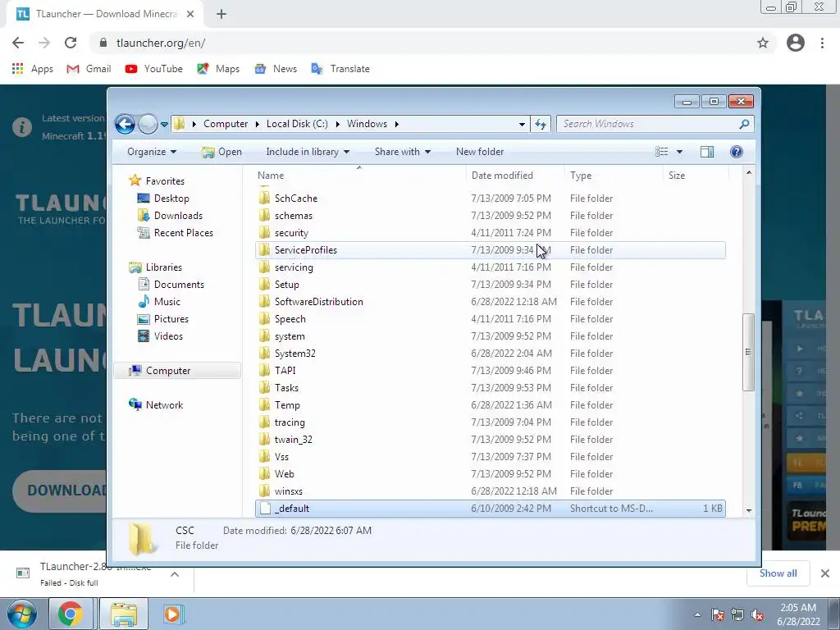
Task: Click Chrome's back navigation arrow
Action: (x=18, y=43)
